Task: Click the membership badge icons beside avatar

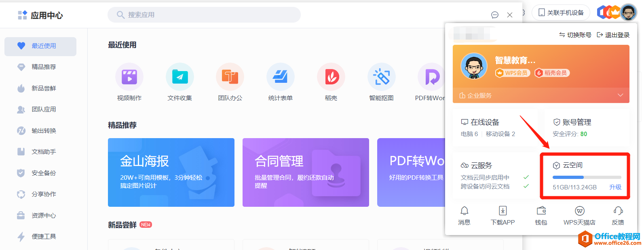Action: click(x=608, y=13)
